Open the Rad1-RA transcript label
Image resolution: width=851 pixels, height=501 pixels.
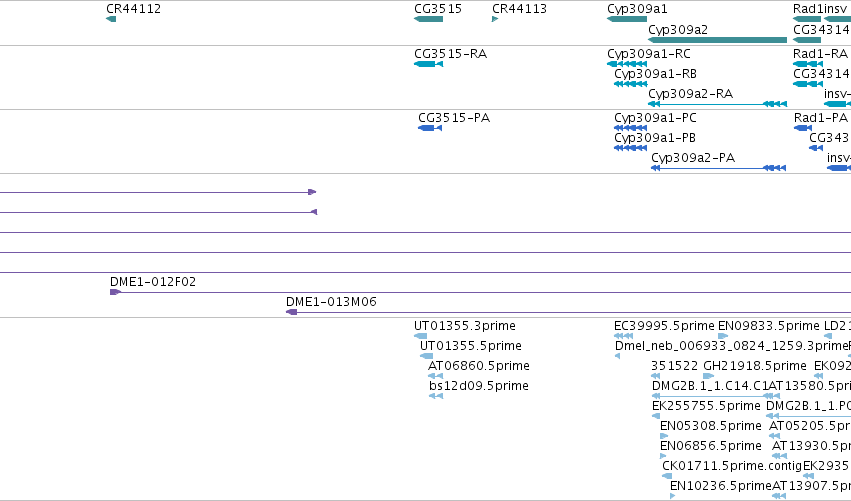(x=820, y=53)
